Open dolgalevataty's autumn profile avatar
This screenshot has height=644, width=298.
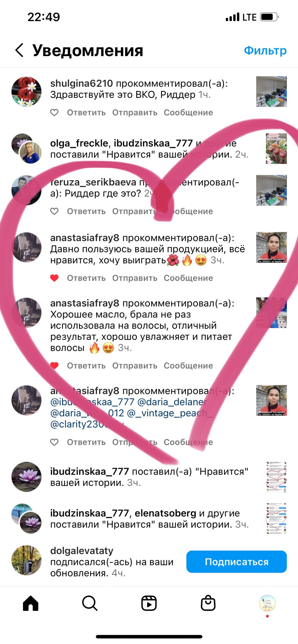27,560
